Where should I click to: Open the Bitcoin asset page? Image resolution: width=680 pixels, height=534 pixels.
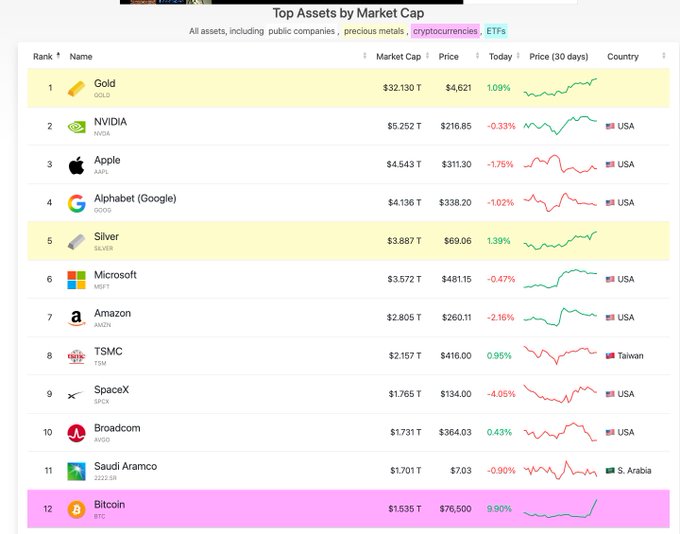tap(109, 505)
